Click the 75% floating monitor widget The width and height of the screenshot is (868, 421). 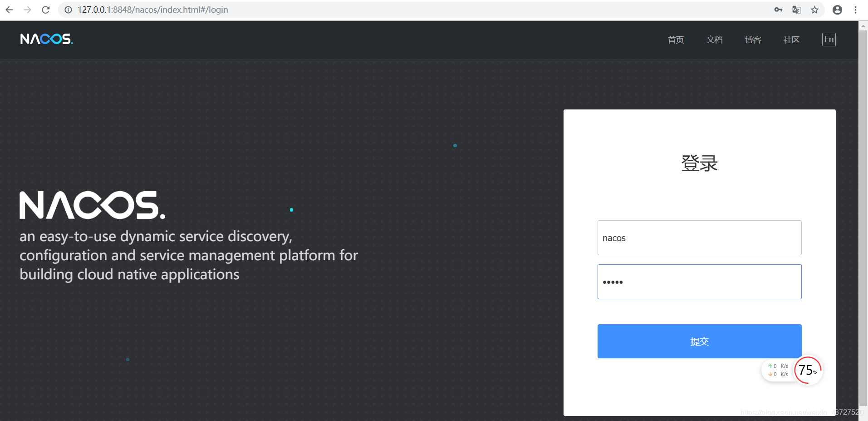[808, 370]
